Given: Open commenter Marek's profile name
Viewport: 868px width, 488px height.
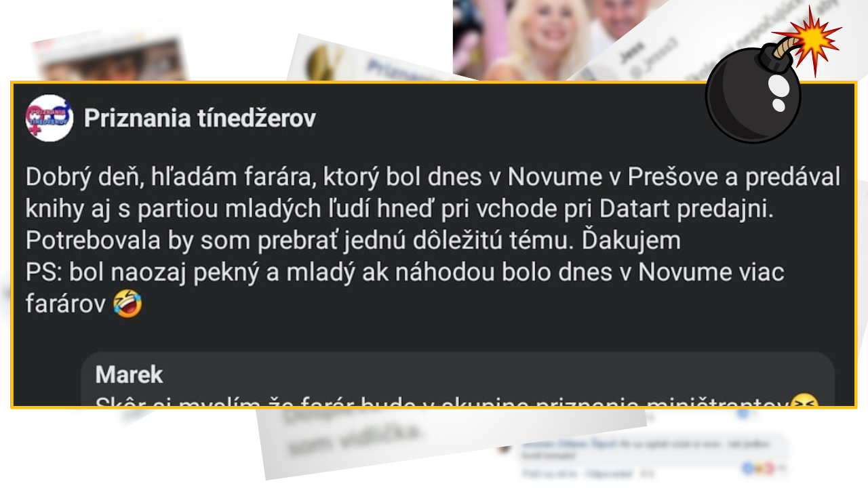Looking at the screenshot, I should click(130, 374).
